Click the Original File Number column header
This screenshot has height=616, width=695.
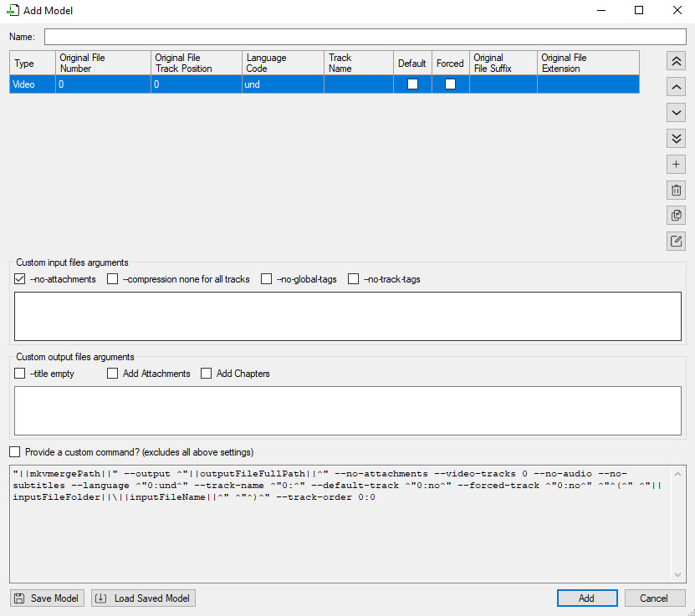(103, 63)
